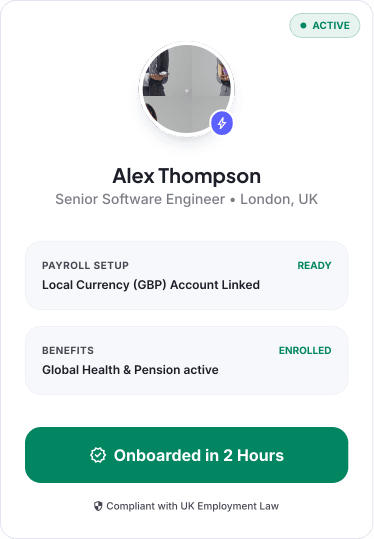Click the bullet separator between the job title and location
Screen dimensions: 374x539
pyautogui.click(x=232, y=200)
